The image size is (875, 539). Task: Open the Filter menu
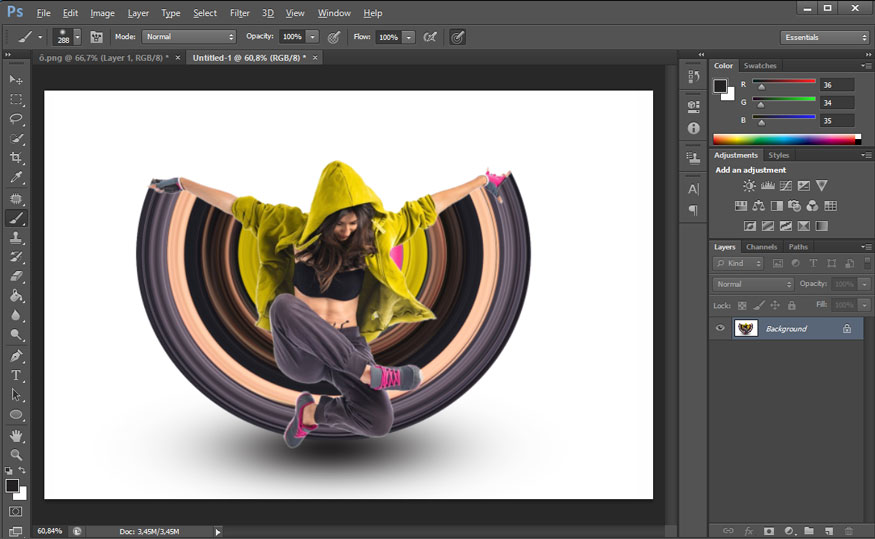click(240, 13)
